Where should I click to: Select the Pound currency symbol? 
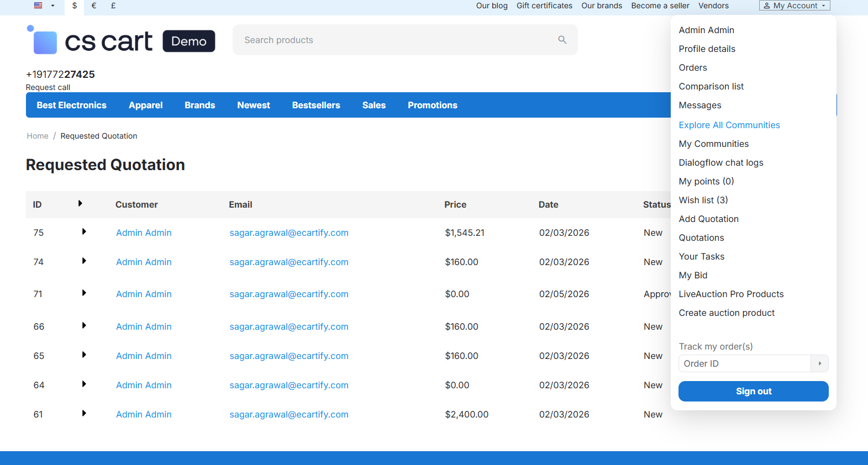click(x=113, y=6)
